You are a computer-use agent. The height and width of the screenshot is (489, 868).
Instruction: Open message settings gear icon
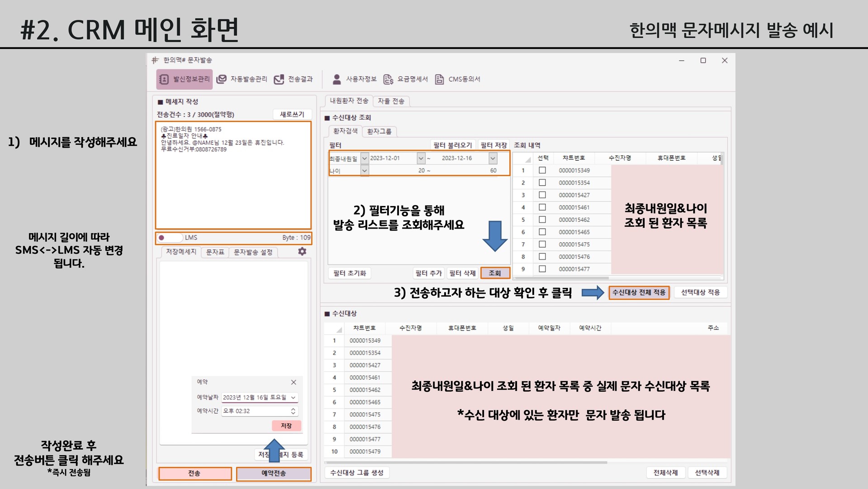point(302,251)
